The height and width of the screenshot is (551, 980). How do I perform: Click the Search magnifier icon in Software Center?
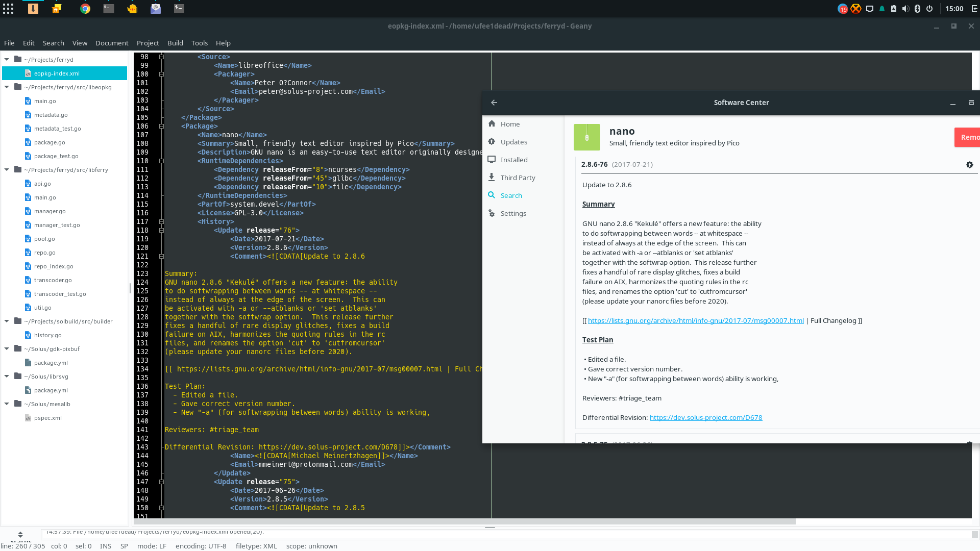point(492,195)
